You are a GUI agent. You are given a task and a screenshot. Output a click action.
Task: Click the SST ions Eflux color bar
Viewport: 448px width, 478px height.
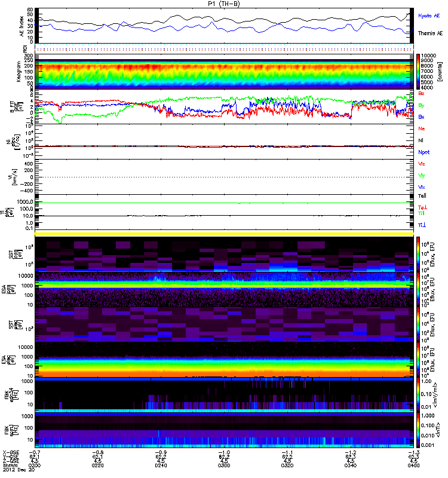click(418, 254)
